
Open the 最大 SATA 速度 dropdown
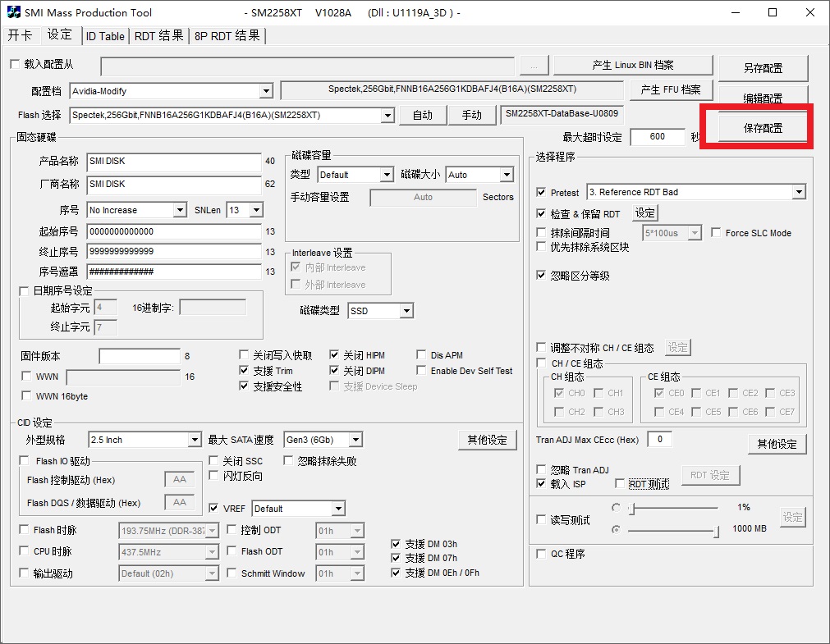point(354,441)
